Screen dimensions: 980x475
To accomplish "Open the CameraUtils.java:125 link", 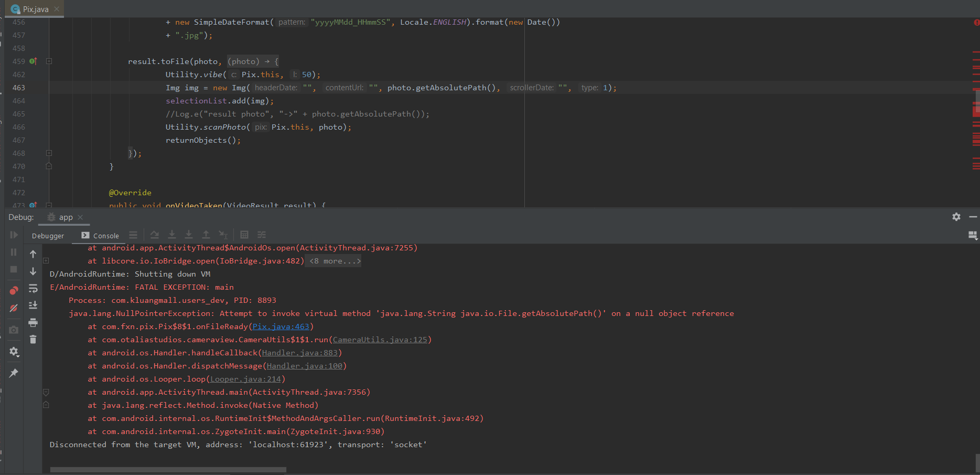I will tap(380, 340).
